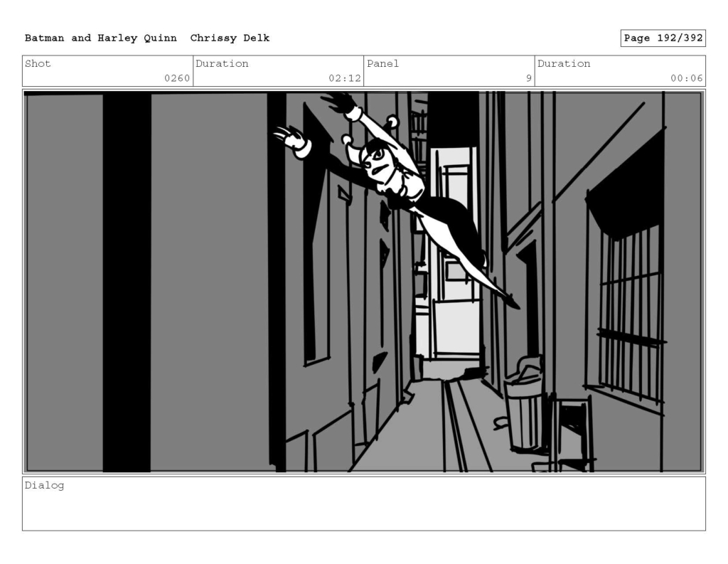Image resolution: width=728 pixels, height=564 pixels.
Task: Click the "Batman and Harley Quinn" title text
Action: click(x=101, y=38)
